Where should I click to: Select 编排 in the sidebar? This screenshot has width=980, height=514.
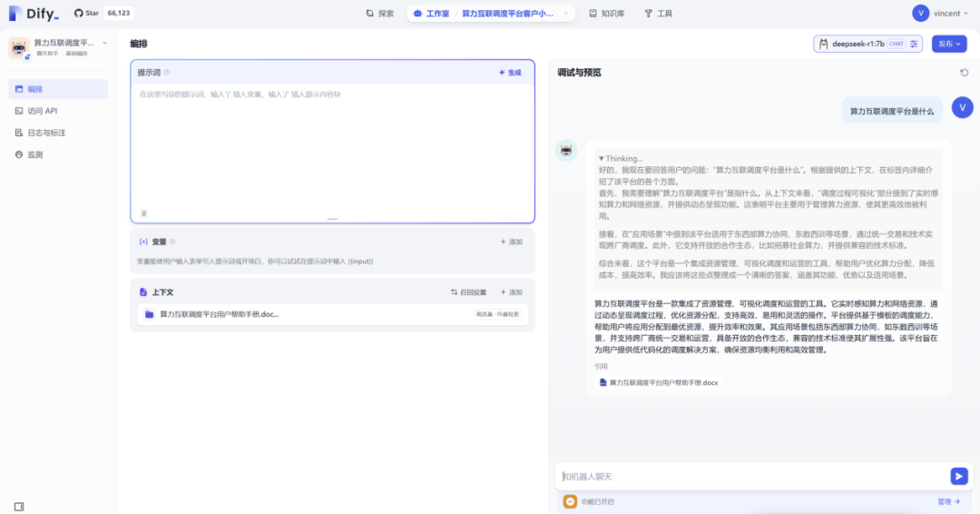point(57,89)
